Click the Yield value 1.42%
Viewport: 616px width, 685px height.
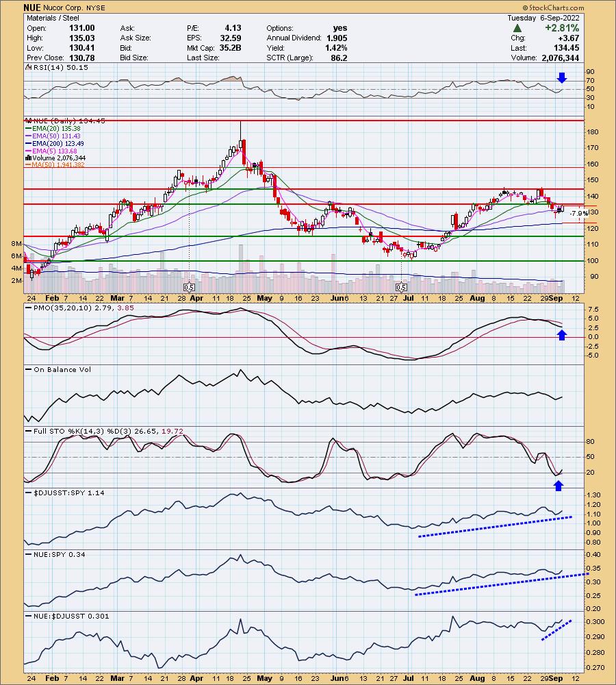tap(336, 48)
